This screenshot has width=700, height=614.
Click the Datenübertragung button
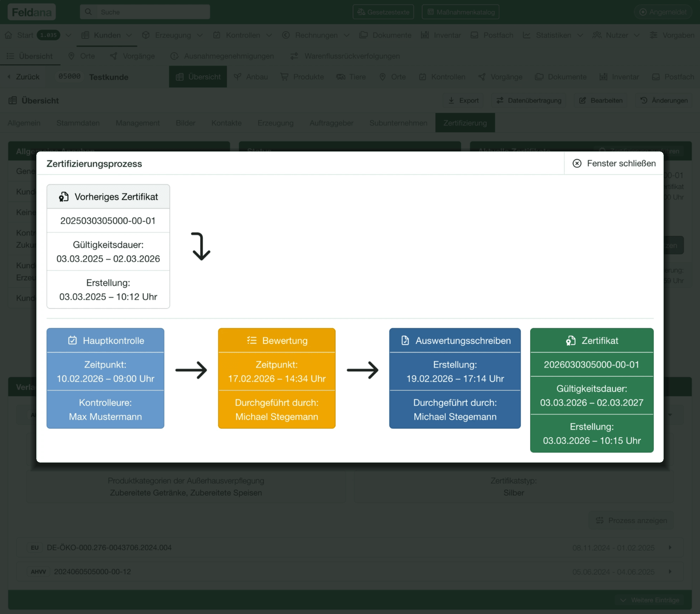529,100
